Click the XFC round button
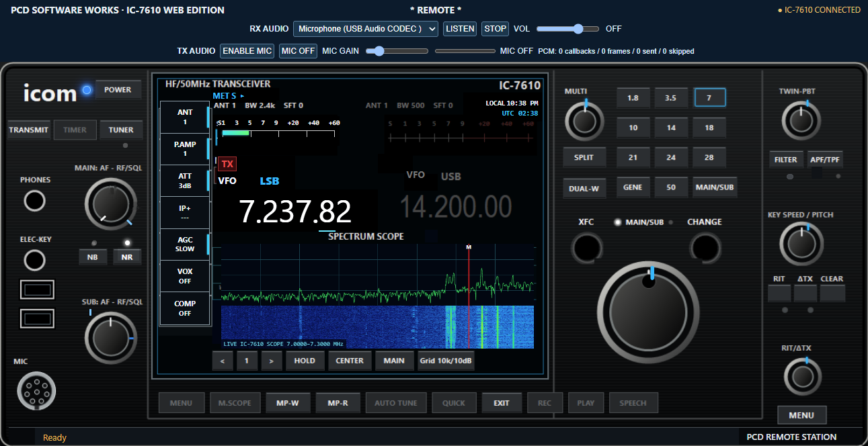 [x=587, y=249]
